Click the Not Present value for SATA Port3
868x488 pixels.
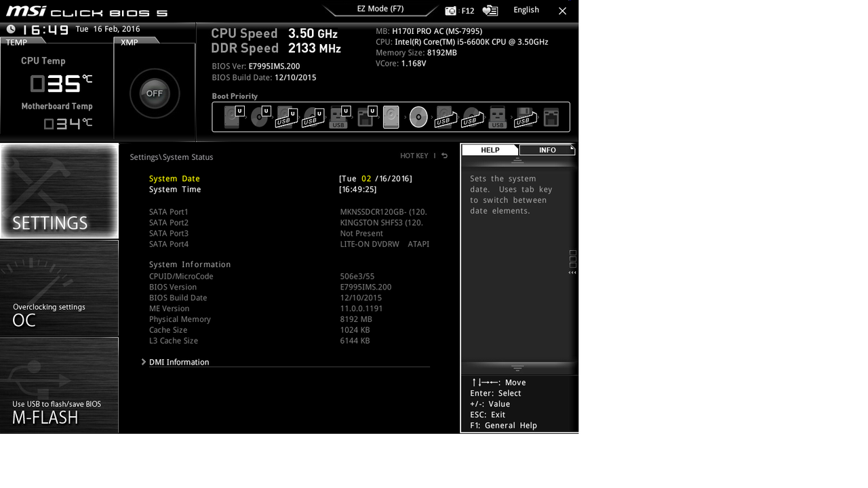coord(361,234)
